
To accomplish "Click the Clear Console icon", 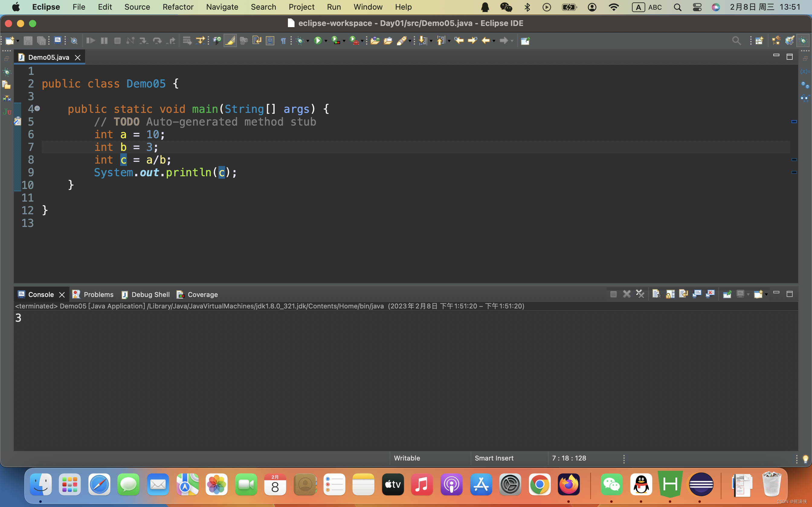I will [656, 294].
